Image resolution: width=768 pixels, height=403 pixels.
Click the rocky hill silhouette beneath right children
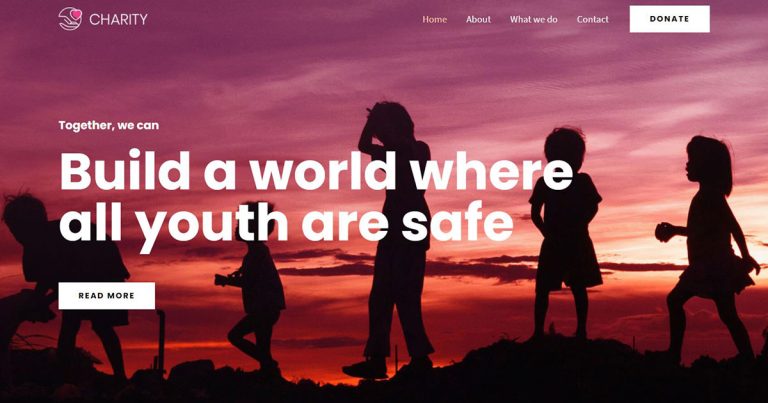pos(588,370)
